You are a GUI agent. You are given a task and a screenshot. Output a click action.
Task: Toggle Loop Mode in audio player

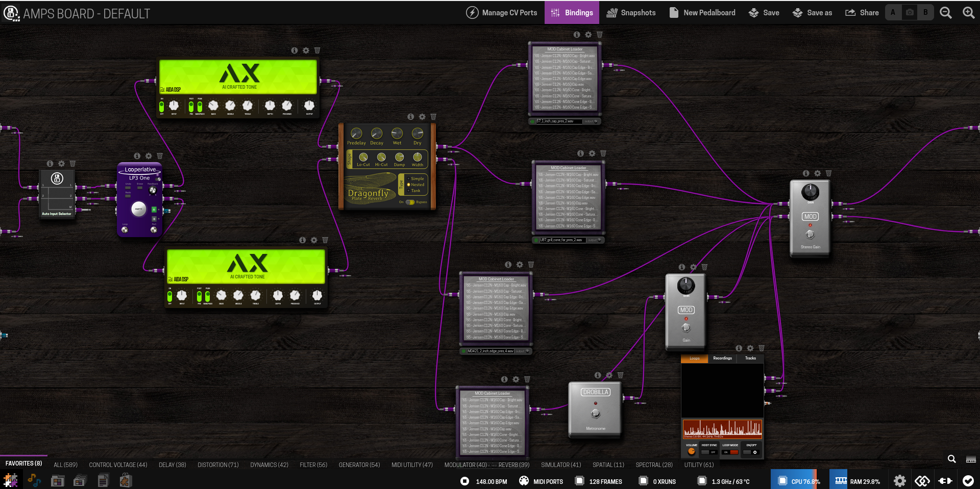click(x=730, y=452)
